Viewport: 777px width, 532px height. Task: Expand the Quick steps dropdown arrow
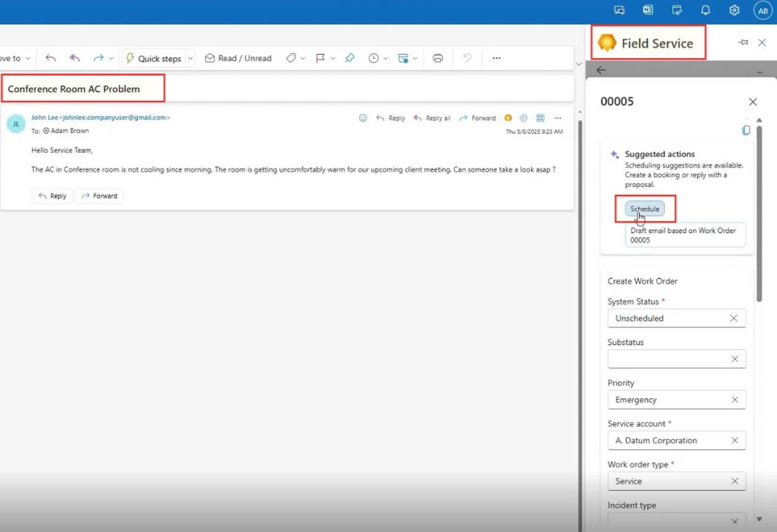(x=190, y=58)
